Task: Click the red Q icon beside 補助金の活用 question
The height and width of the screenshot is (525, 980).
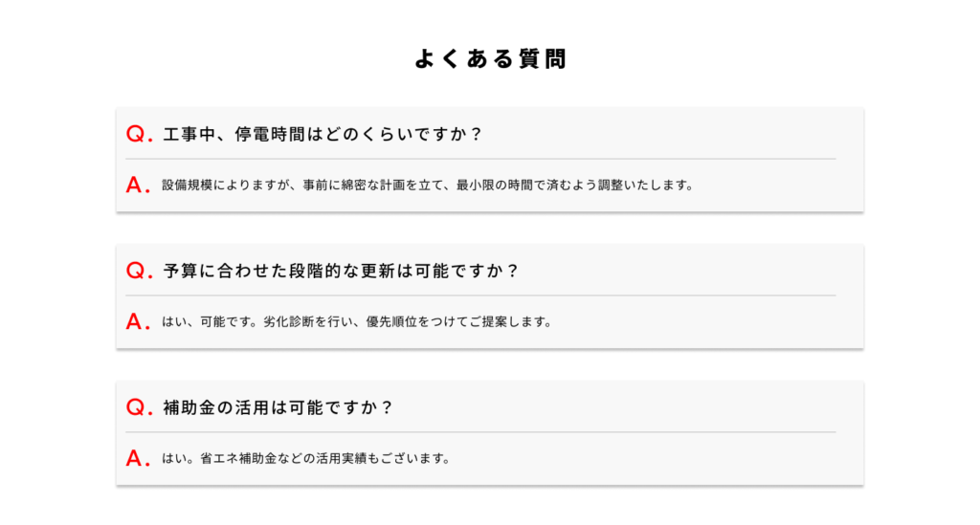Action: click(139, 408)
